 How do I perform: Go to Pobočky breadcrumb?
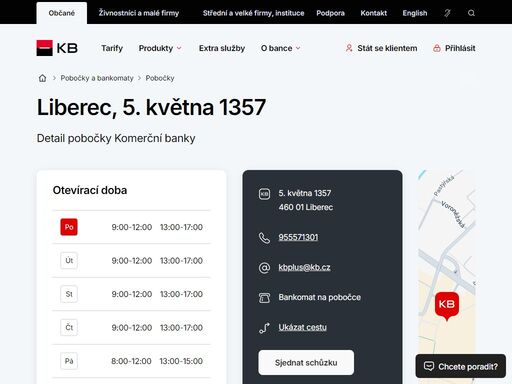pos(160,78)
